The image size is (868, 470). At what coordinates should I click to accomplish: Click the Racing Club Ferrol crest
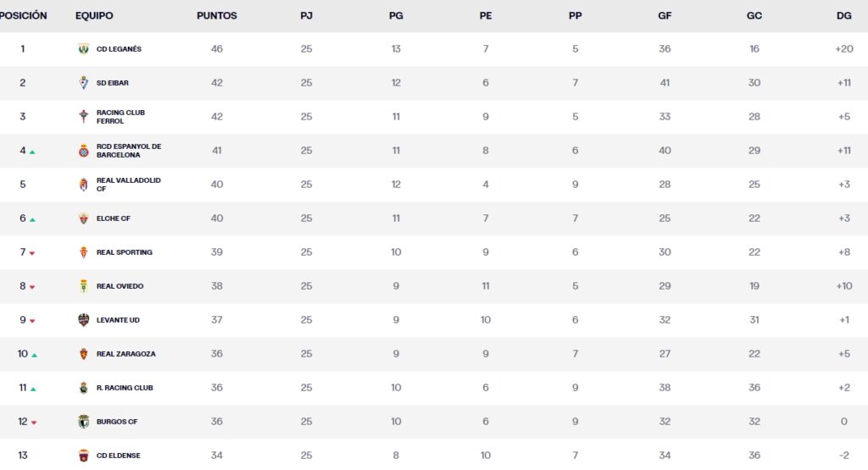pos(83,117)
